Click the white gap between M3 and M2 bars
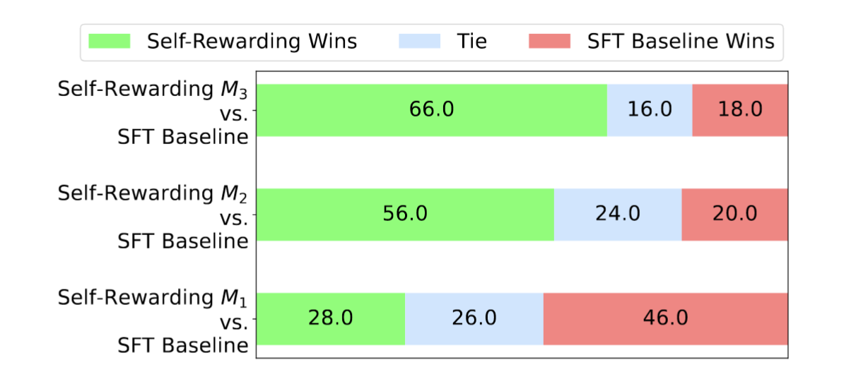This screenshot has height=377, width=868. (522, 162)
